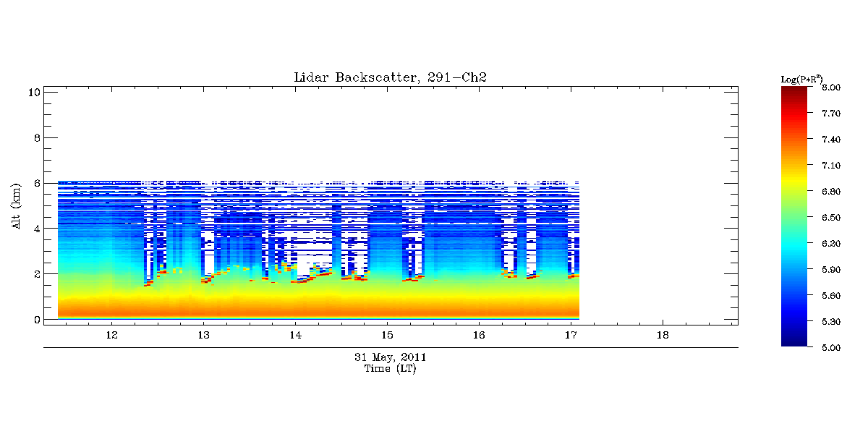This screenshot has height=434, width=868.
Task: Click the colorbar value 5.60
Action: [x=830, y=295]
